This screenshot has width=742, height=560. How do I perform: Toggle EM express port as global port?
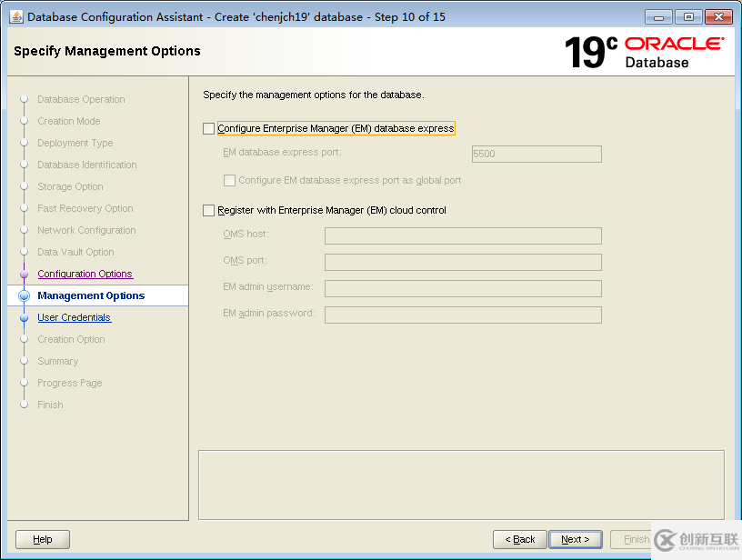(x=229, y=181)
